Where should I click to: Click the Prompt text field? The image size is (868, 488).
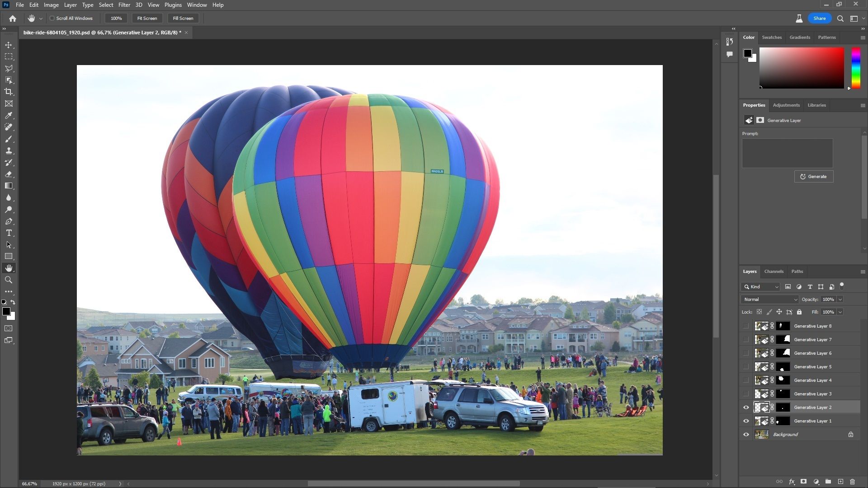point(787,153)
